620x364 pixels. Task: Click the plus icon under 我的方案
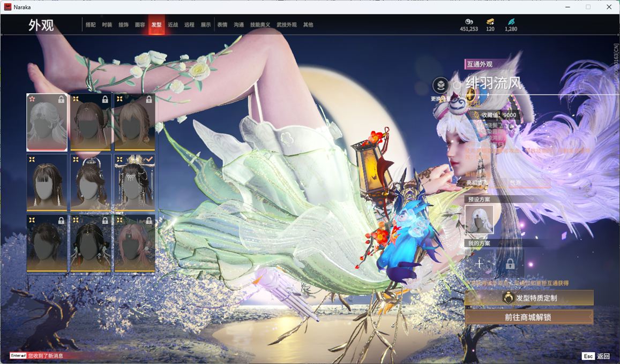[479, 263]
